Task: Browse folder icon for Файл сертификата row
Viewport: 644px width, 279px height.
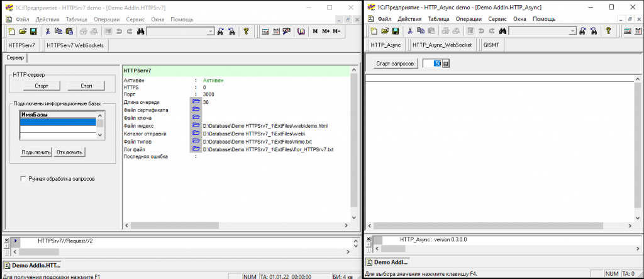Action: 196,110
